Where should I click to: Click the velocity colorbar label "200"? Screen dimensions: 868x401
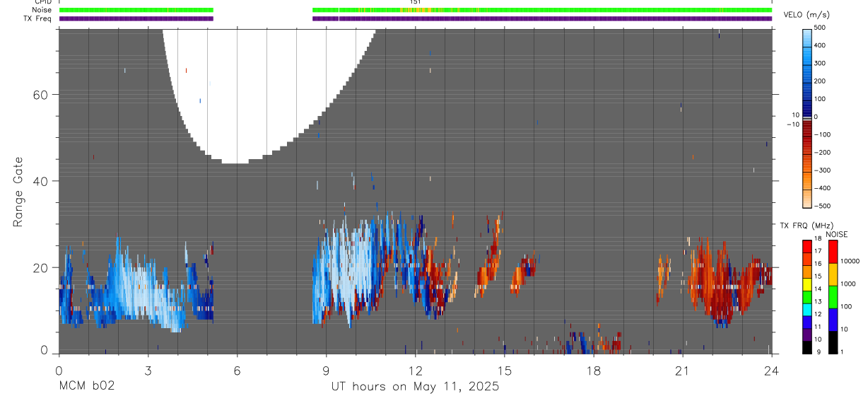point(821,81)
